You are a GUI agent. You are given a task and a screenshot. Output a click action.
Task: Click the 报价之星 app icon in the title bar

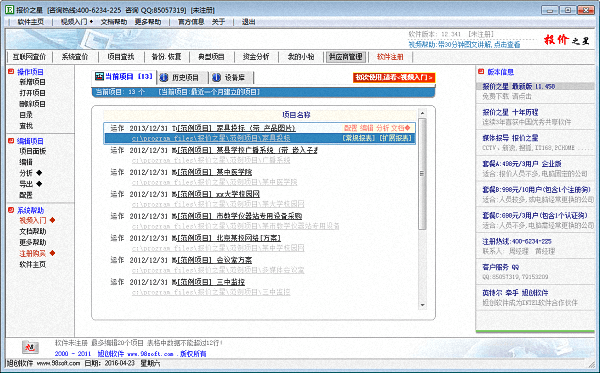[10, 10]
